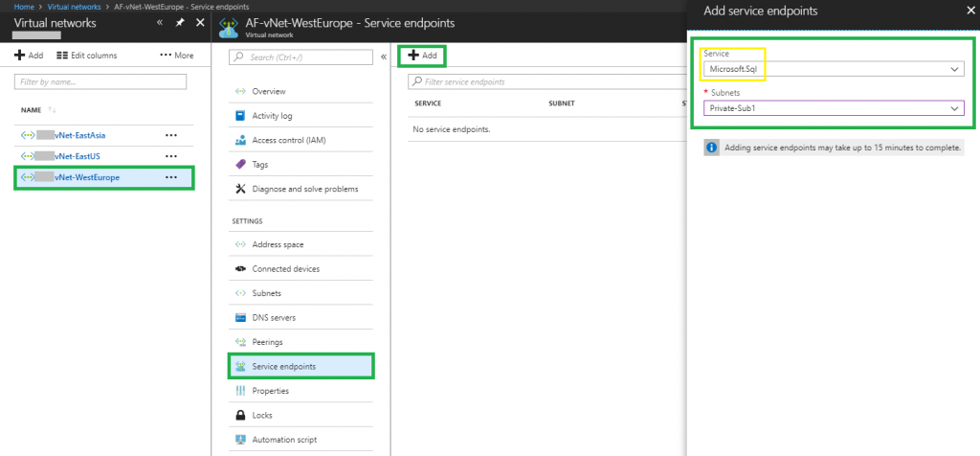This screenshot has height=456, width=980.
Task: Open the More options menu
Action: (177, 55)
